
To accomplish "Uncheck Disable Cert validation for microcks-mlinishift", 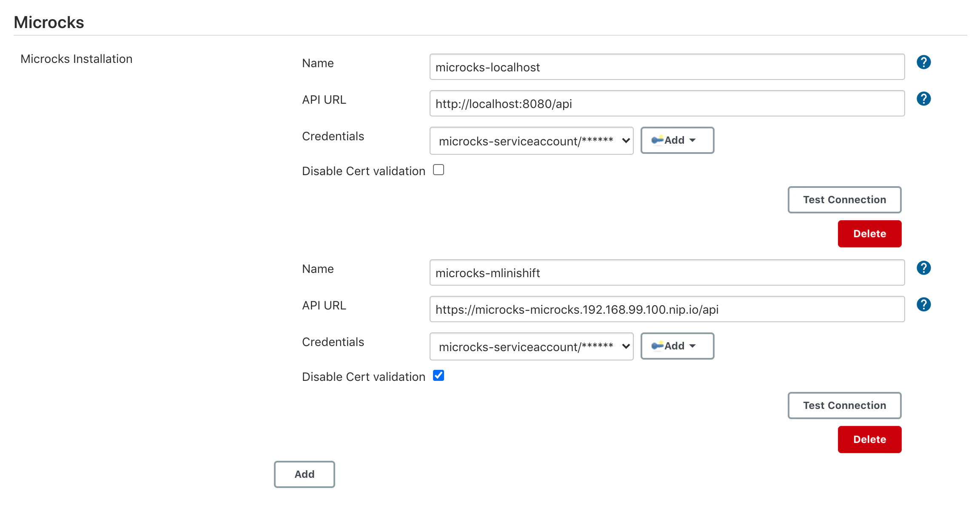I will coord(439,376).
